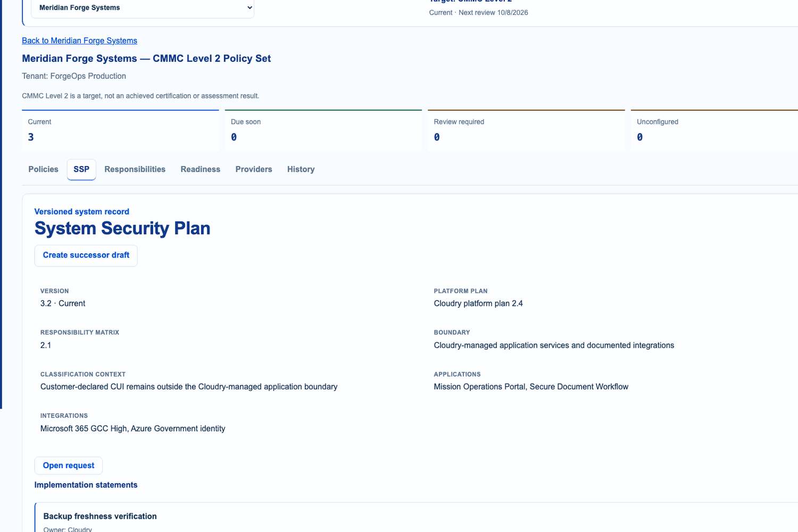This screenshot has width=798, height=532.
Task: Click the CMMC Level 2 Policy Set title
Action: tap(146, 59)
